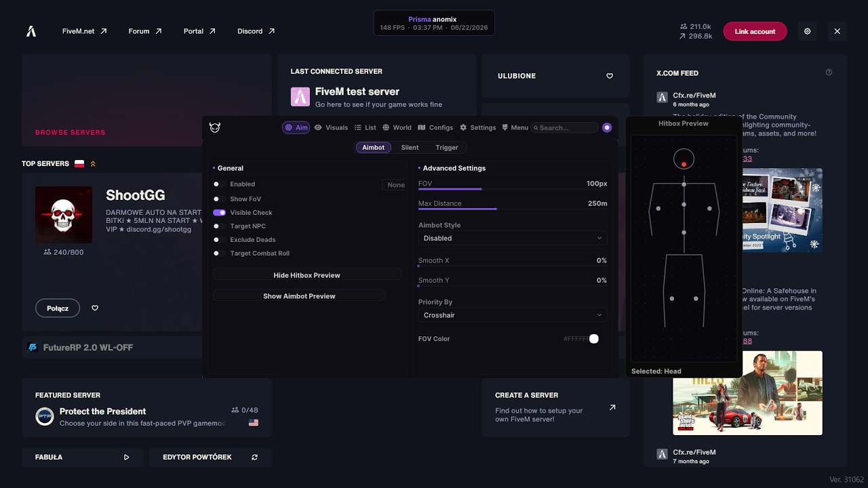Viewport: 868px width, 488px height.
Task: Open the Priority By dropdown showing Crosshair
Action: click(x=512, y=315)
